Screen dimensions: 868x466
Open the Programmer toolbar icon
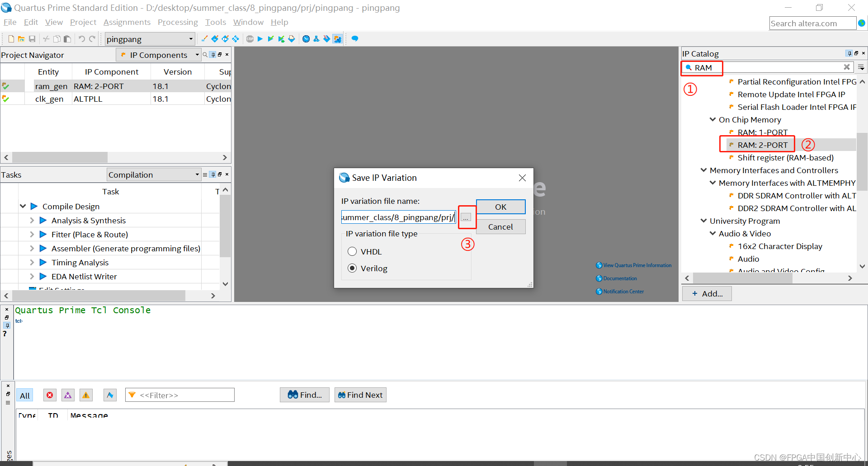326,39
